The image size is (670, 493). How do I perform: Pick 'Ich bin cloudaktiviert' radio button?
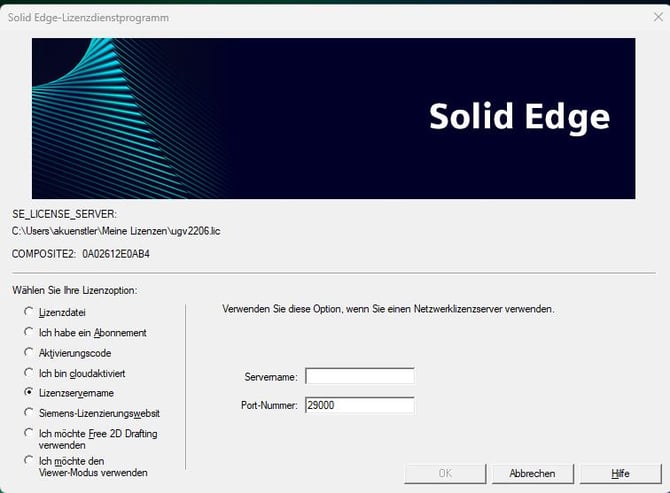pyautogui.click(x=29, y=373)
